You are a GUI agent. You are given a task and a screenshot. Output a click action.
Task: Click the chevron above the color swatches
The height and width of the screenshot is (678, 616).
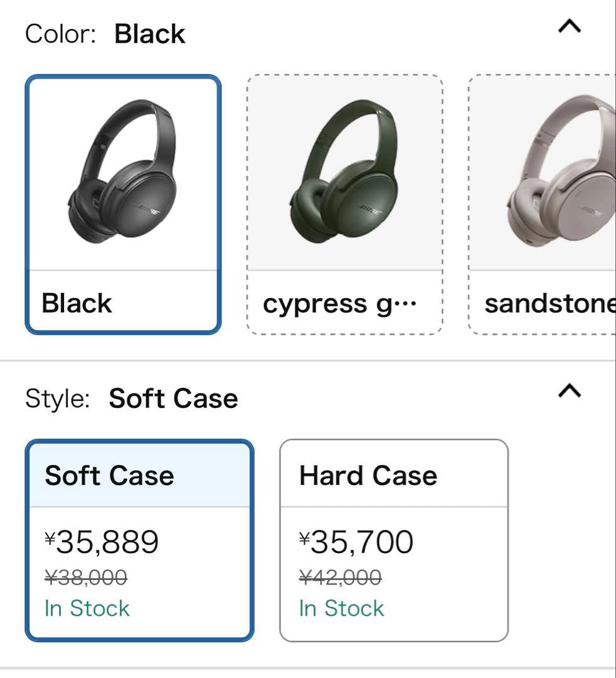point(569,26)
